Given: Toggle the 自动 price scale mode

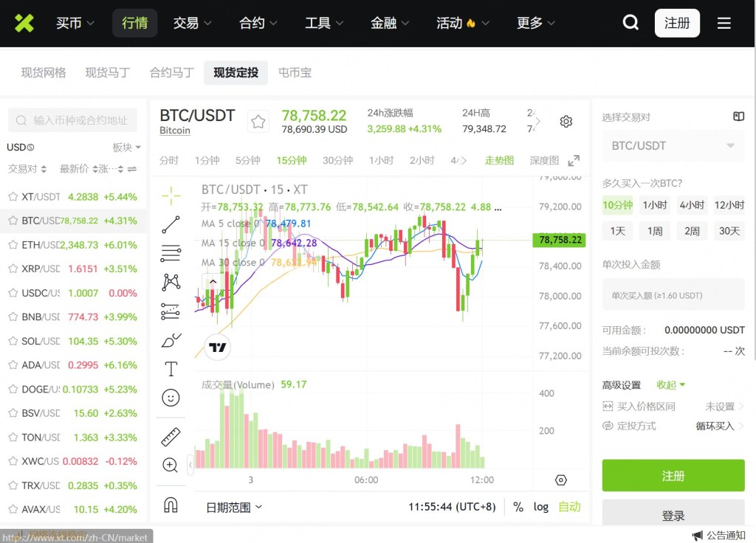Looking at the screenshot, I should click(x=569, y=507).
